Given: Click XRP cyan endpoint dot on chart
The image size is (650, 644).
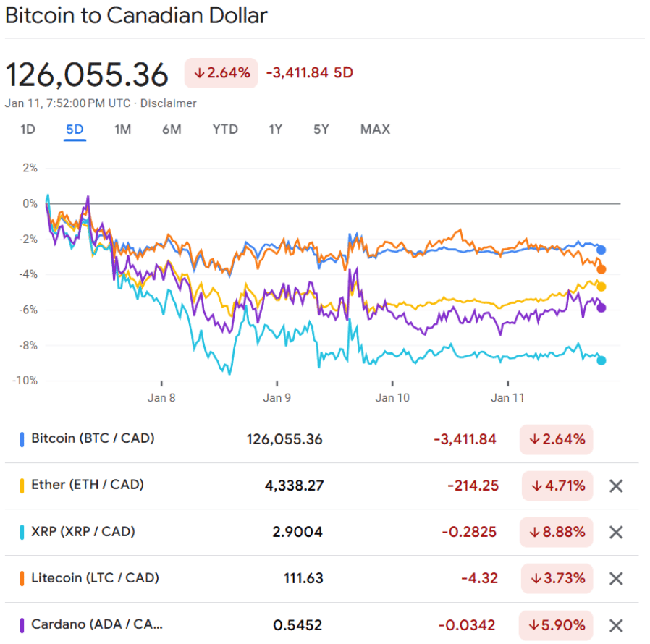Looking at the screenshot, I should 601,360.
